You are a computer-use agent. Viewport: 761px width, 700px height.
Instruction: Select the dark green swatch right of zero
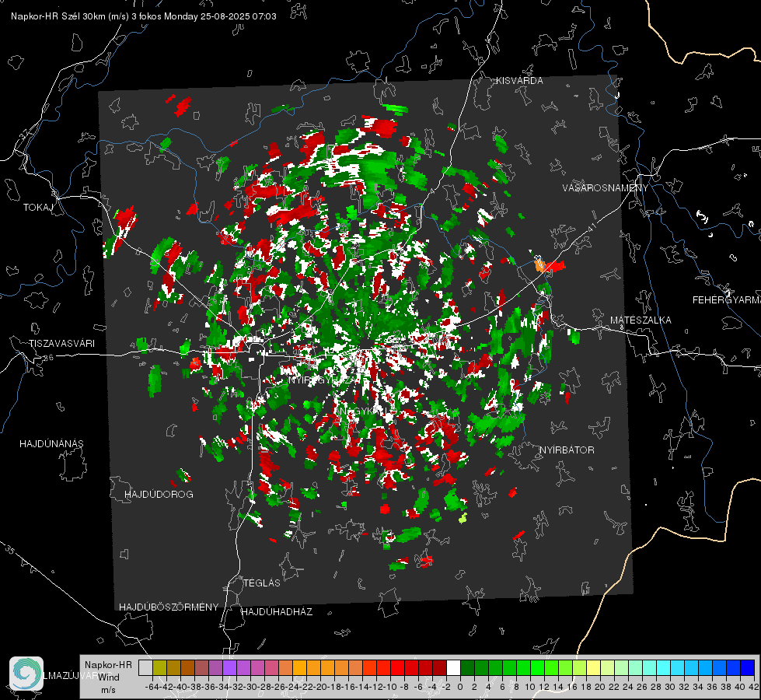point(467,668)
